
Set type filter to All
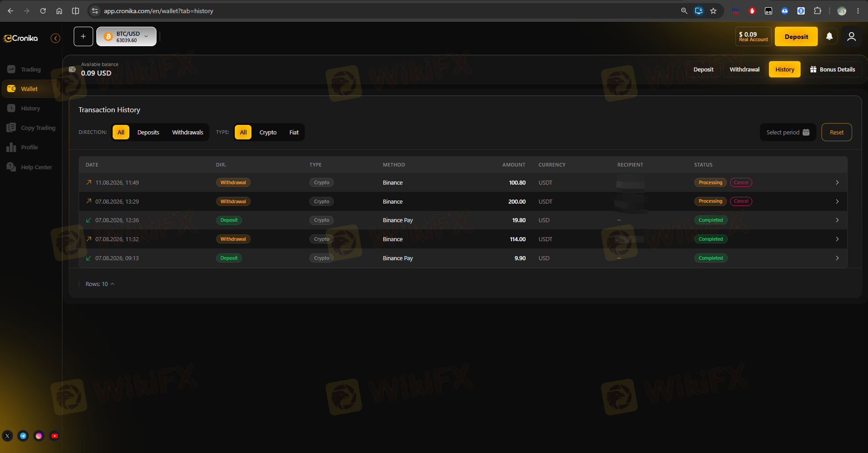pos(243,132)
